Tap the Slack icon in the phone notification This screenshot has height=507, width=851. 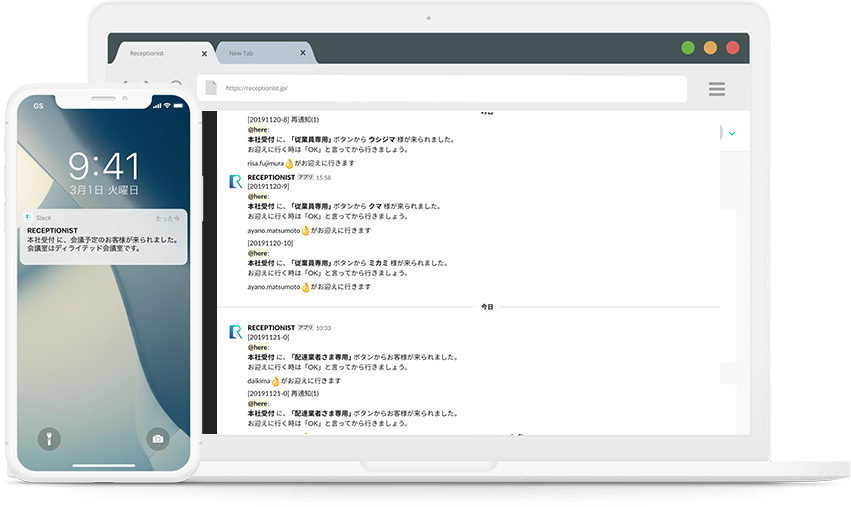pos(29,217)
